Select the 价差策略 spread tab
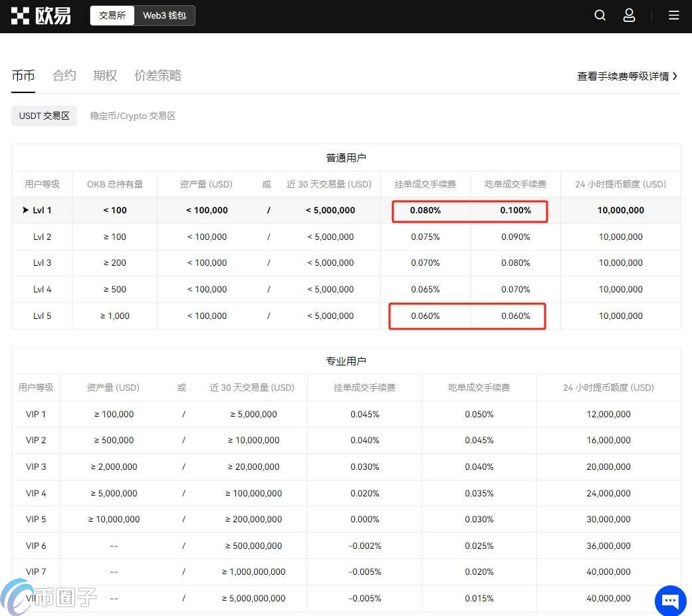692x616 pixels. pos(158,76)
